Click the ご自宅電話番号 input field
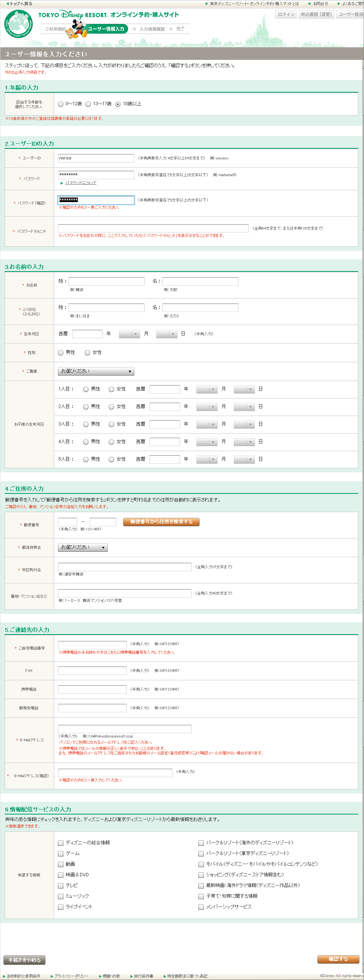 pyautogui.click(x=92, y=644)
